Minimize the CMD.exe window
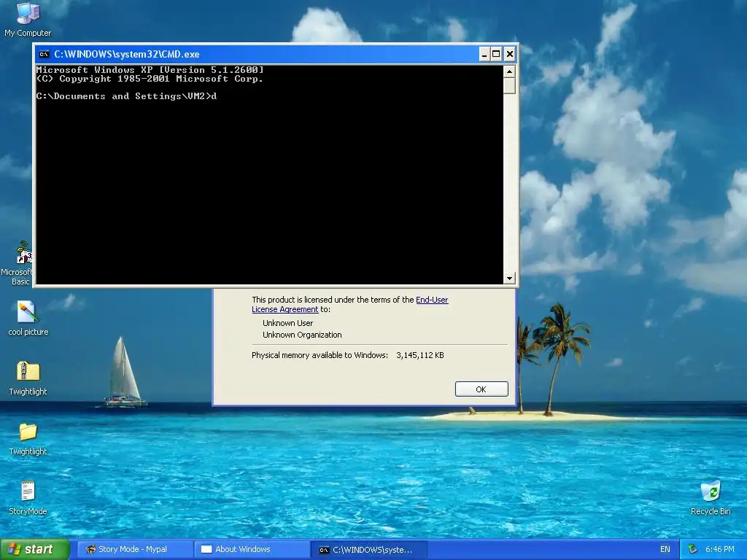The image size is (747, 560). click(484, 54)
